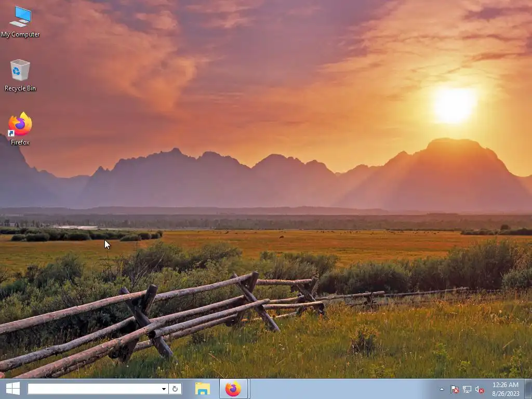The image size is (532, 399).
Task: Open Firefox from the taskbar
Action: [233, 389]
